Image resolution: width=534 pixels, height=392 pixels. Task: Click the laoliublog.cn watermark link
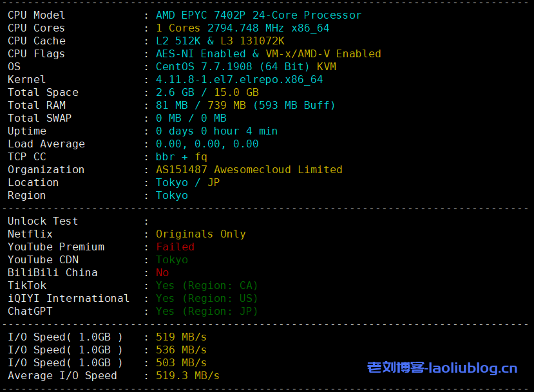[442, 368]
